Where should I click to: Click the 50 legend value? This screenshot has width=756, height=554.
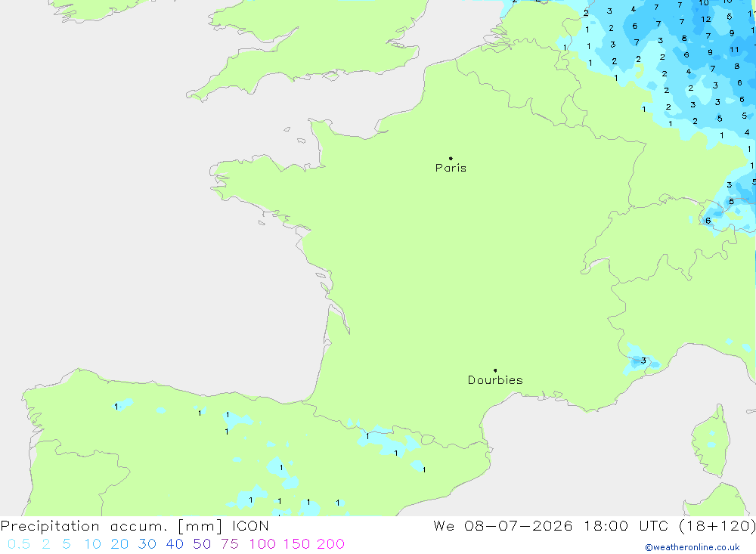202,544
